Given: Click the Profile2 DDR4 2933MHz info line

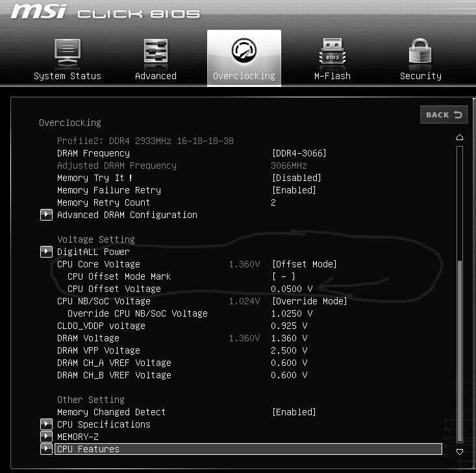Looking at the screenshot, I should click(x=145, y=141).
